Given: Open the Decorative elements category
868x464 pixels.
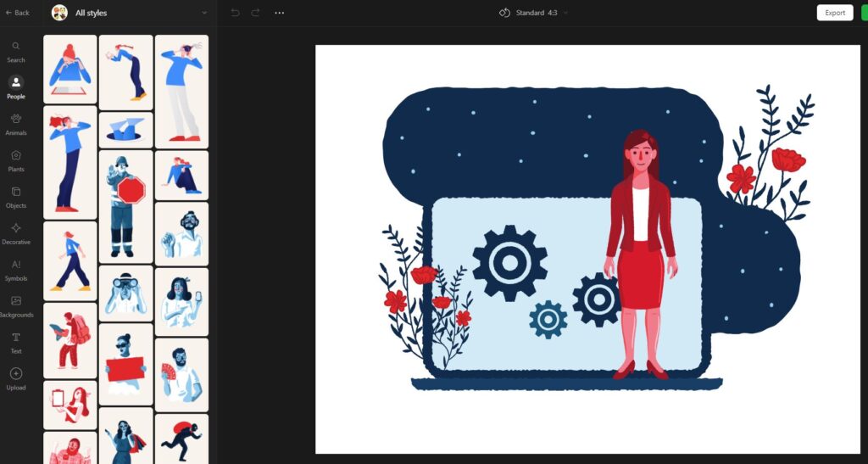Looking at the screenshot, I should pos(16,232).
